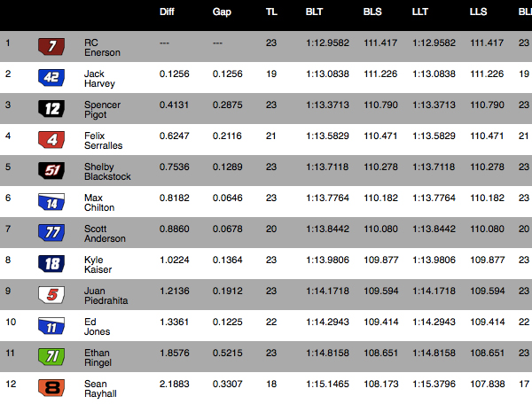Click the red number 4 badge
Viewport: 532px width, 404px height.
point(51,140)
